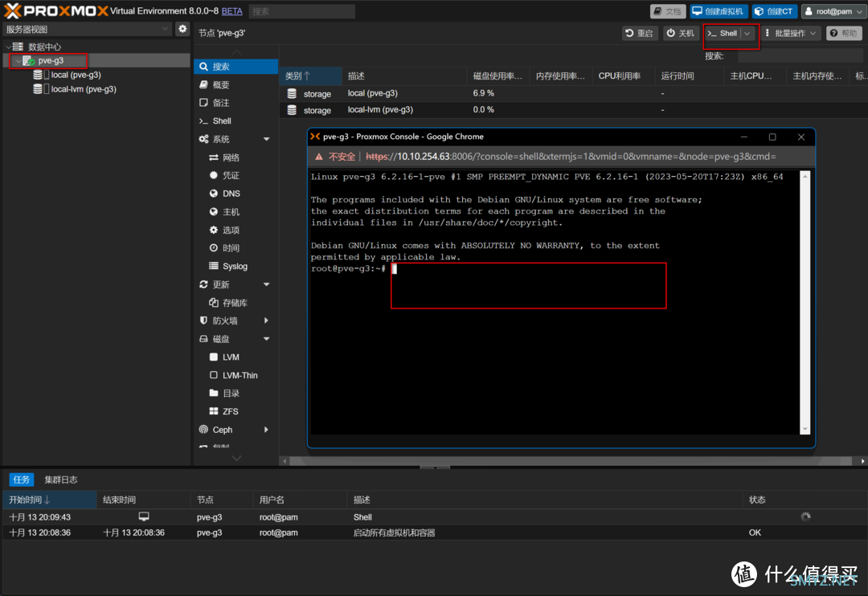Open the Documentation (文档) button
The height and width of the screenshot is (596, 868).
[668, 11]
